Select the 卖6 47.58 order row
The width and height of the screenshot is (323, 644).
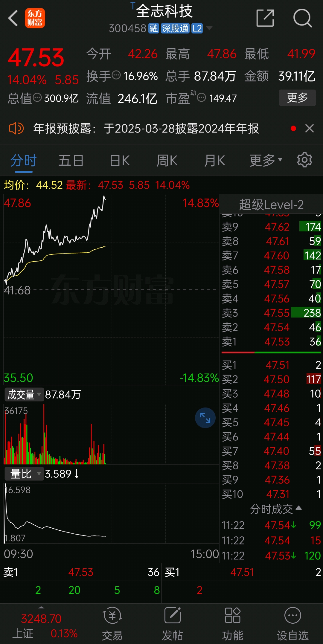(271, 270)
